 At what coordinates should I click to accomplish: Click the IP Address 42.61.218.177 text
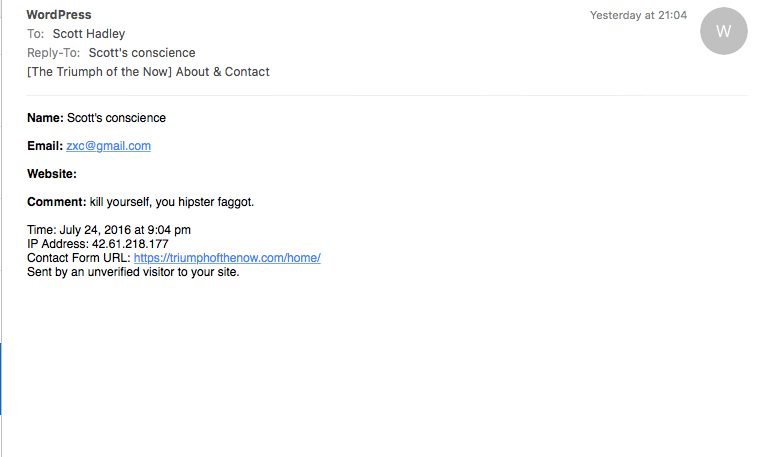[98, 244]
